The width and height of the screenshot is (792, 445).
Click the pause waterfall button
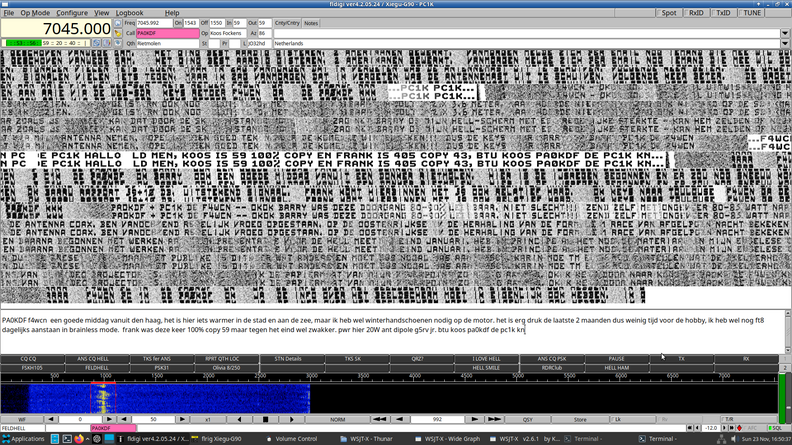tap(265, 420)
